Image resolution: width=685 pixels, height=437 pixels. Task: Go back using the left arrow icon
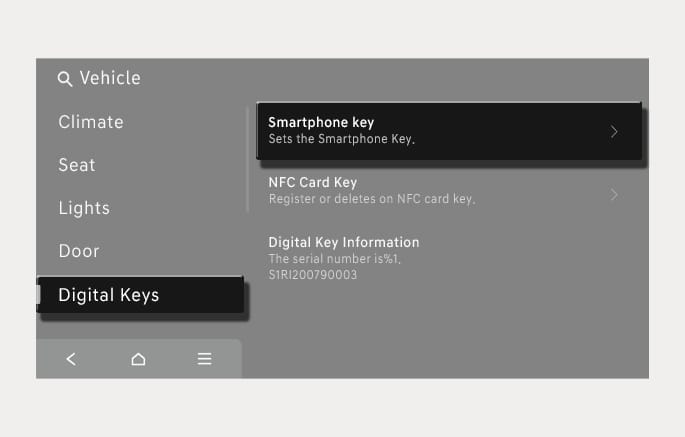[71, 359]
